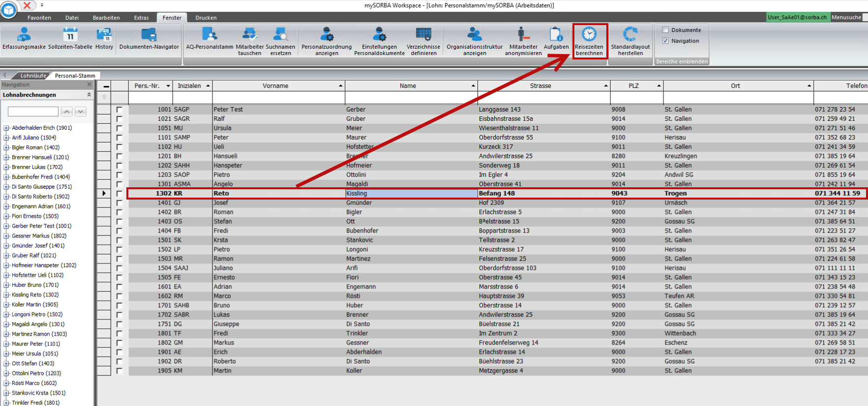Switch to the Lohnläufe tab
The height and width of the screenshot is (406, 868).
point(33,76)
